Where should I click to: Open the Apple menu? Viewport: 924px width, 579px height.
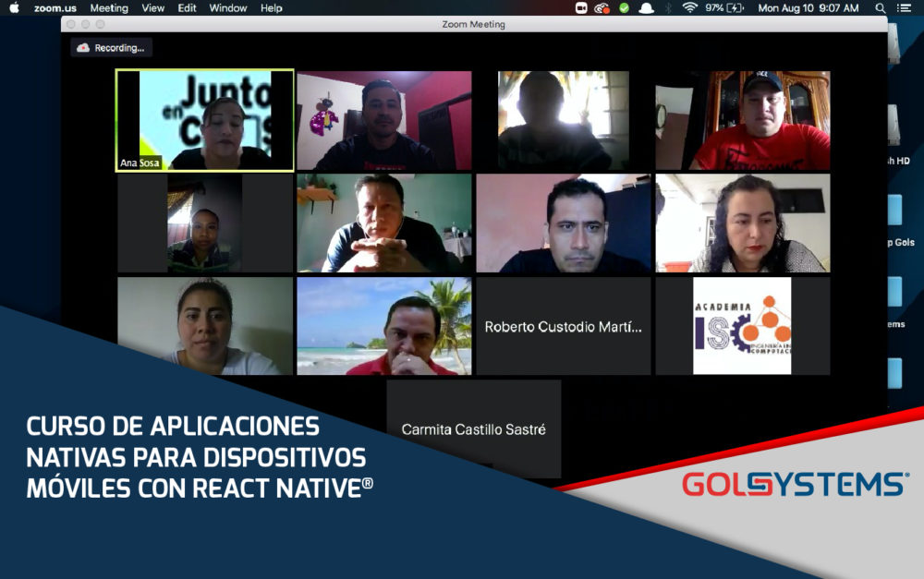[15, 7]
